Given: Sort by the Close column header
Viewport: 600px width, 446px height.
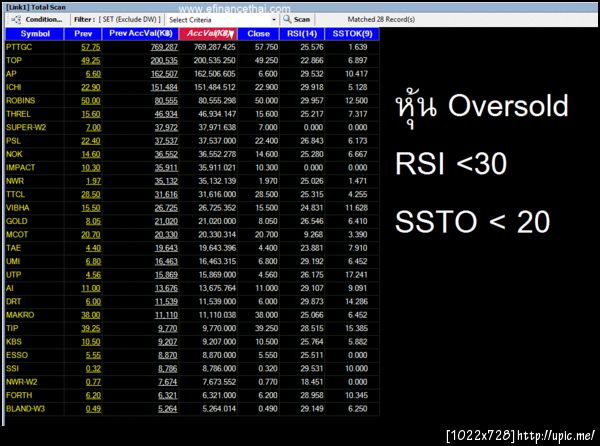Looking at the screenshot, I should pos(259,34).
